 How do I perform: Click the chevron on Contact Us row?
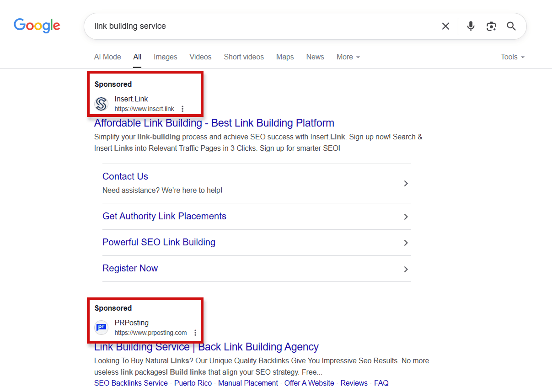tap(406, 184)
